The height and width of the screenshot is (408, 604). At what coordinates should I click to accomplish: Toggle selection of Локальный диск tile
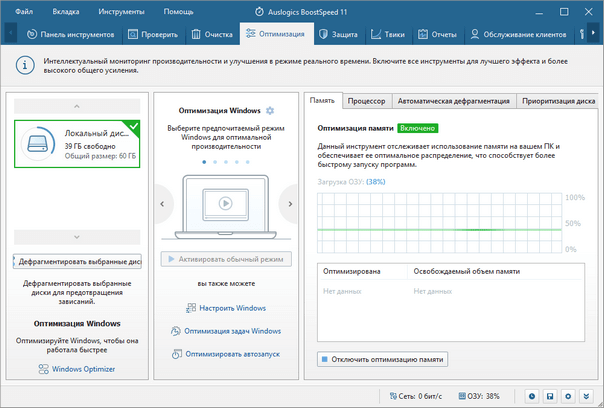[77, 143]
